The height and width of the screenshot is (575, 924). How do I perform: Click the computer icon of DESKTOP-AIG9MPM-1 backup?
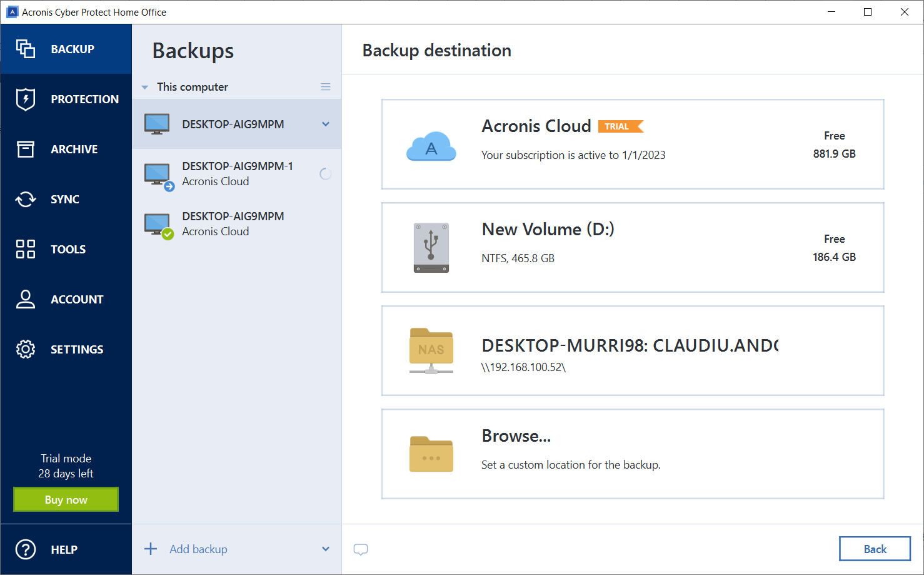(159, 176)
